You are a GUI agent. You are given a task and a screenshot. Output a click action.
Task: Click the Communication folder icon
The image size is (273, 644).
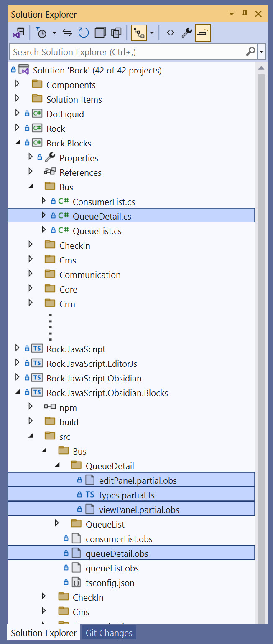(x=50, y=274)
